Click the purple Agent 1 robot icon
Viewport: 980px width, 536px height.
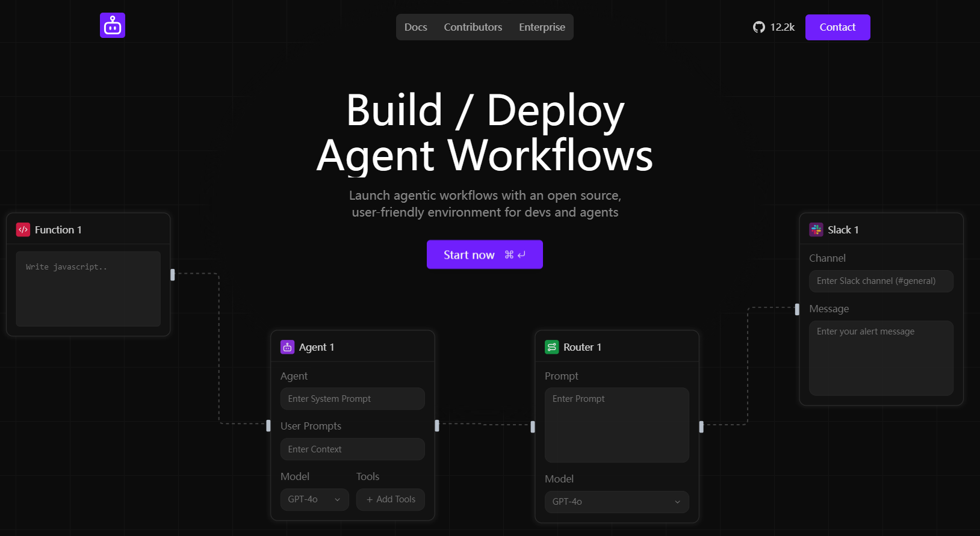point(287,347)
